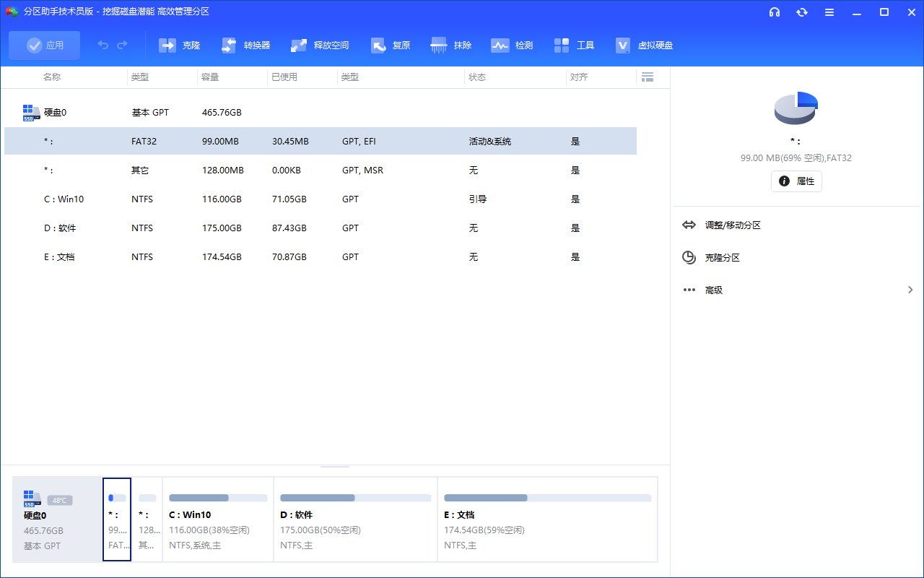Sort by the 容量 column header
Image resolution: width=924 pixels, height=578 pixels.
[211, 77]
